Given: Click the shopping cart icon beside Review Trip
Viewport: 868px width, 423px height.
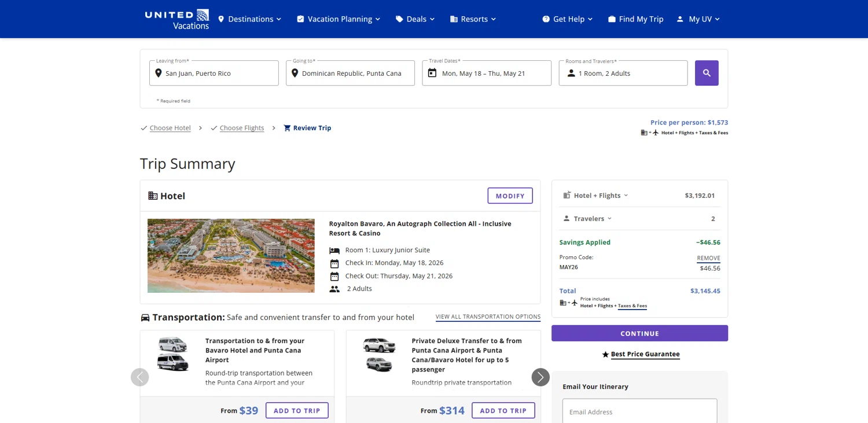Looking at the screenshot, I should coord(287,128).
